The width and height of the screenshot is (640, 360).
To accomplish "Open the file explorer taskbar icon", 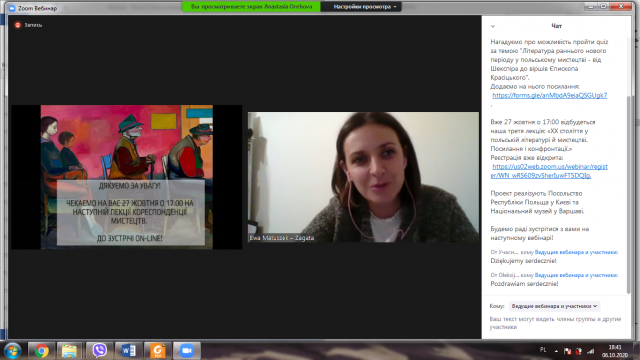I will pyautogui.click(x=69, y=351).
